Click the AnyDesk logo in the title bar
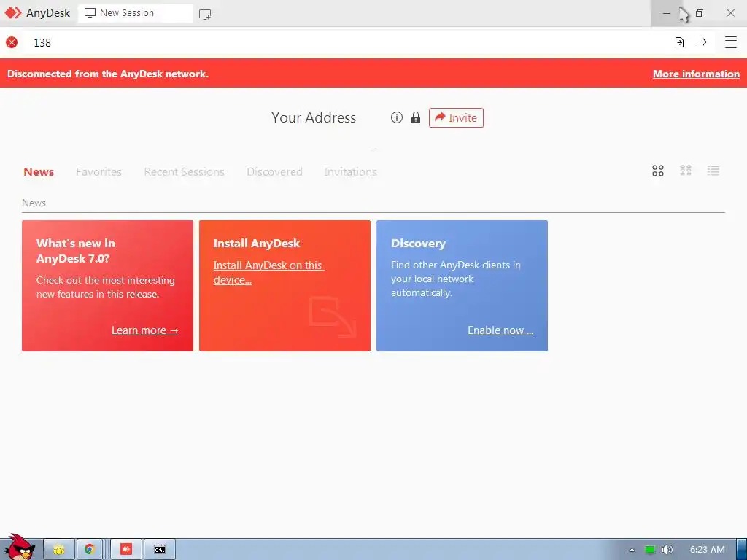 13,13
